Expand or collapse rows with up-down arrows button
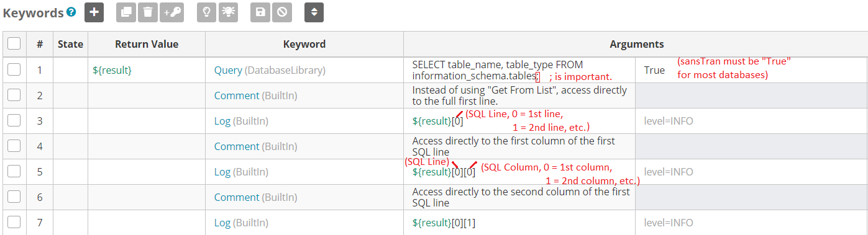 (x=314, y=12)
